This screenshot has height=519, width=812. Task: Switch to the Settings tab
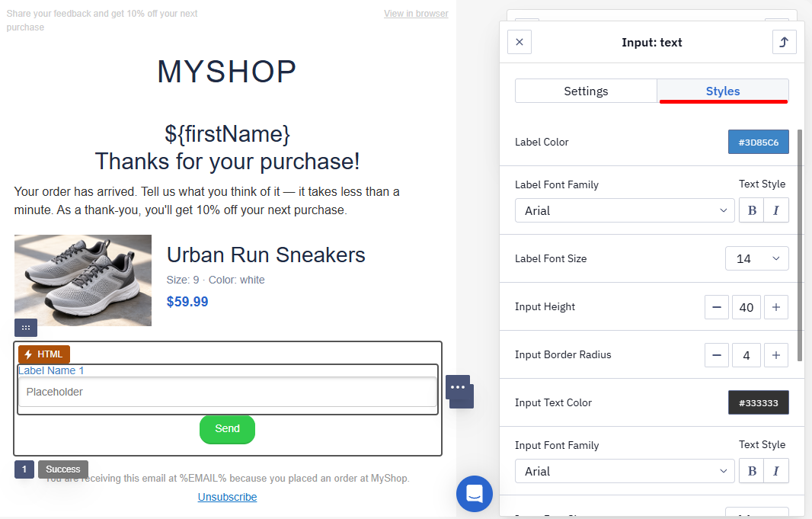click(586, 91)
